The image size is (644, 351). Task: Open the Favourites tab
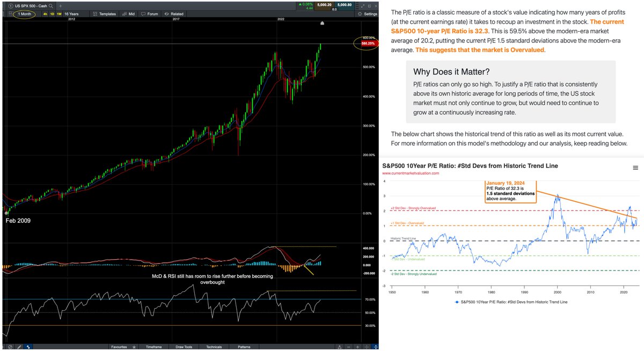coord(119,347)
